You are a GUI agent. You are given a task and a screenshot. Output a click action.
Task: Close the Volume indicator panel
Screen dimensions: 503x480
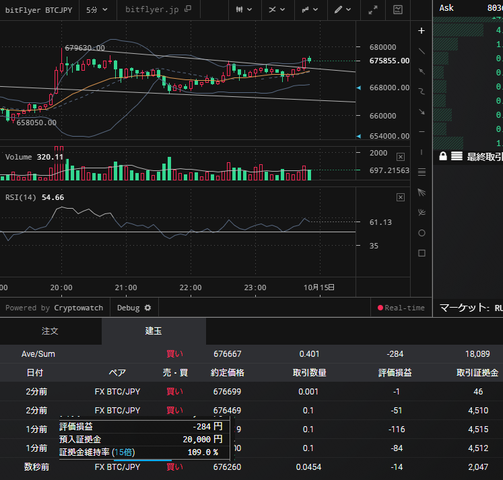(400, 157)
